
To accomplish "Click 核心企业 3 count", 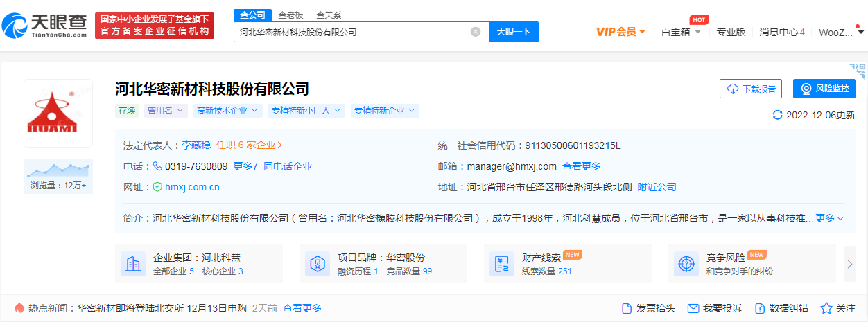I will (x=223, y=271).
